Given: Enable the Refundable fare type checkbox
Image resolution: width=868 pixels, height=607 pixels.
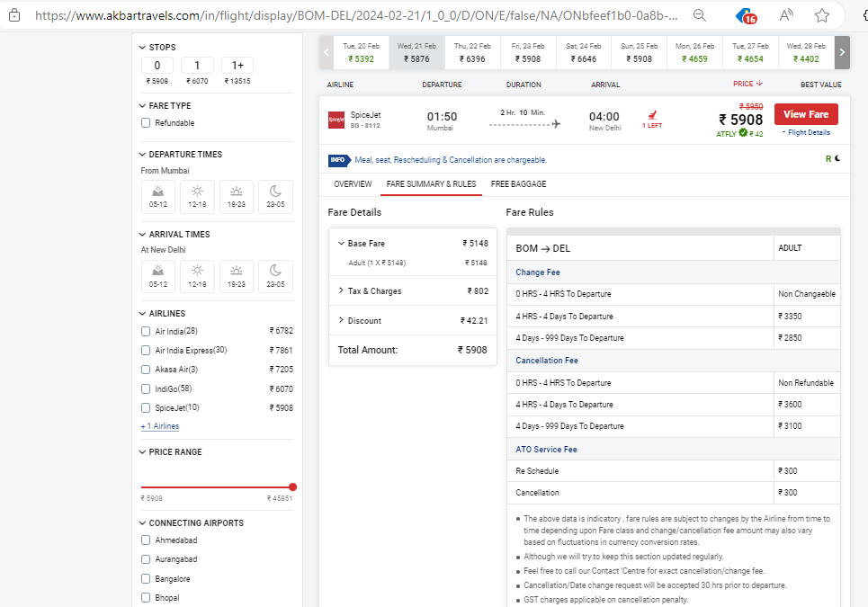Looking at the screenshot, I should coord(146,123).
